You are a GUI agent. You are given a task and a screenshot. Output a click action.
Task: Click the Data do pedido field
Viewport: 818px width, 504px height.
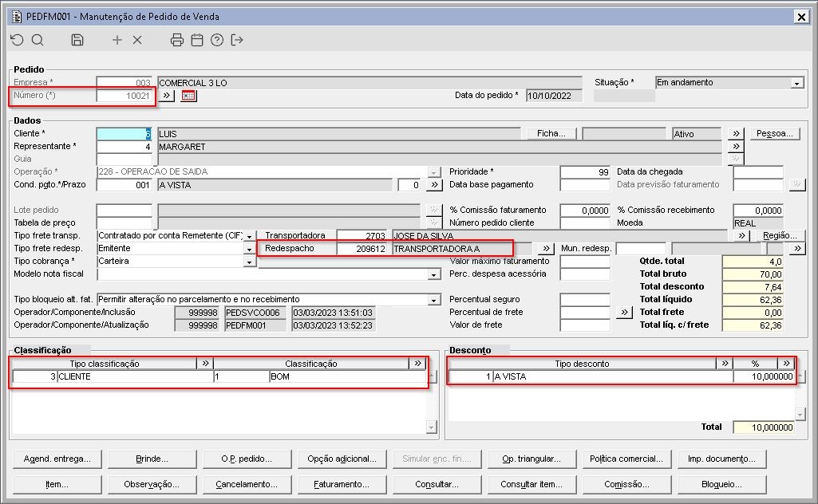(554, 96)
